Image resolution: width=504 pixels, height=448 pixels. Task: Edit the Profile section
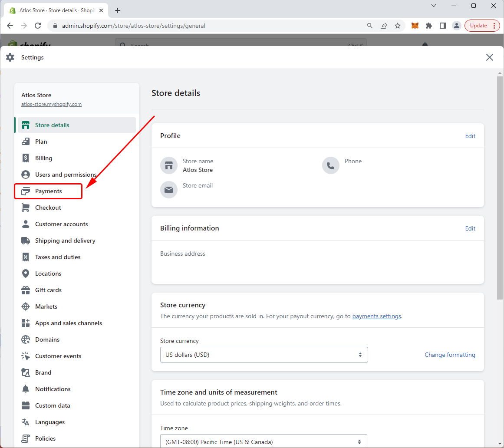pyautogui.click(x=470, y=136)
